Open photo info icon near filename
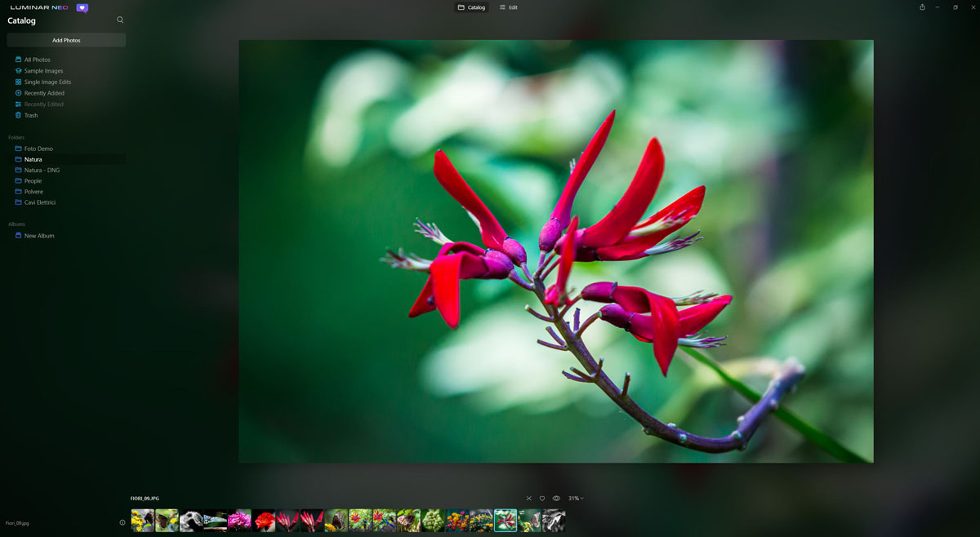The width and height of the screenshot is (980, 537). click(x=122, y=522)
